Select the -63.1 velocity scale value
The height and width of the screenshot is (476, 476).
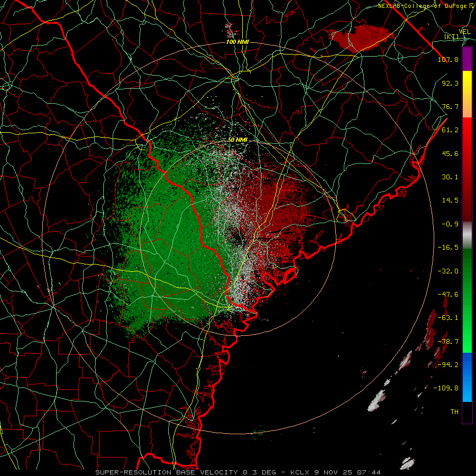[x=448, y=318]
